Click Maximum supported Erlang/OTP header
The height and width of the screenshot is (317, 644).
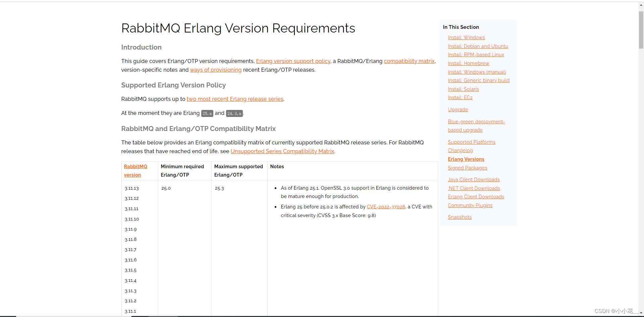(238, 171)
